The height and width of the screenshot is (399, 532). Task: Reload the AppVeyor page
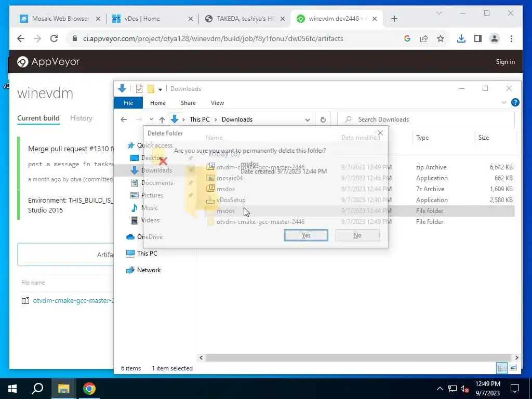pyautogui.click(x=54, y=38)
